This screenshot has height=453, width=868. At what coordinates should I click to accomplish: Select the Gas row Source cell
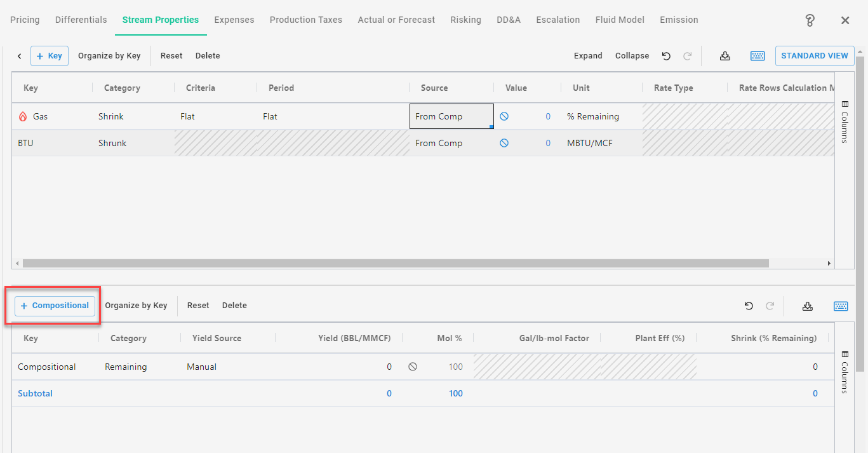click(x=451, y=116)
